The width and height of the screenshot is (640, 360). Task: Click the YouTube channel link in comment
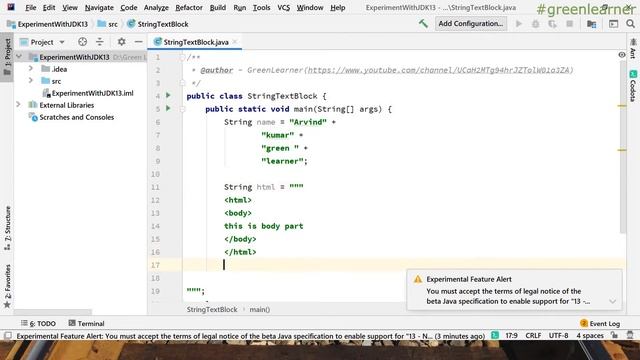pos(438,70)
